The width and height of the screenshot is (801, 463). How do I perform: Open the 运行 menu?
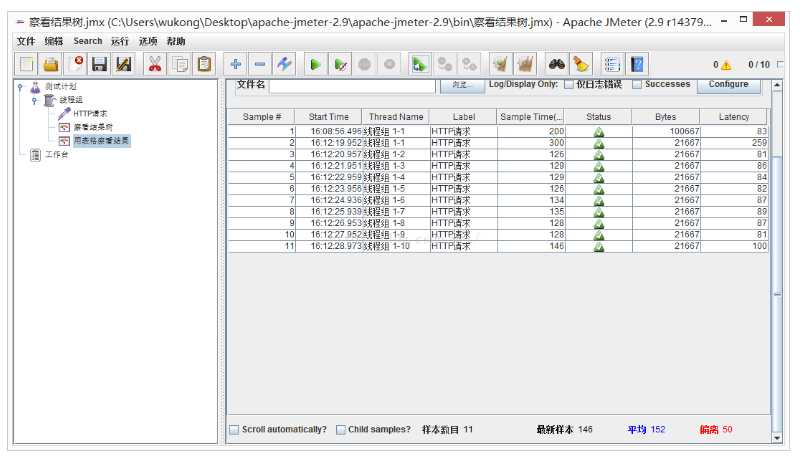[x=120, y=41]
